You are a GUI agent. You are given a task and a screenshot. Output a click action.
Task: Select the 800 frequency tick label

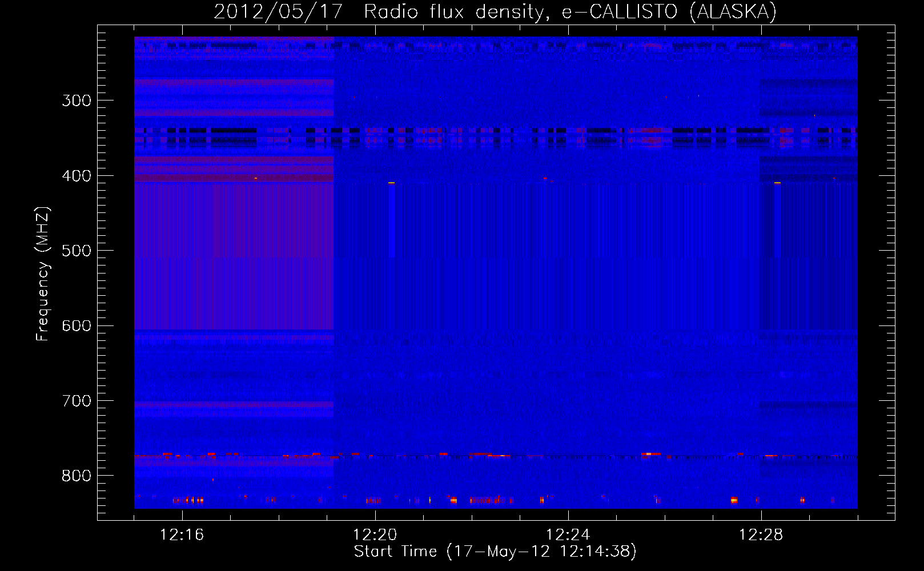tap(77, 476)
